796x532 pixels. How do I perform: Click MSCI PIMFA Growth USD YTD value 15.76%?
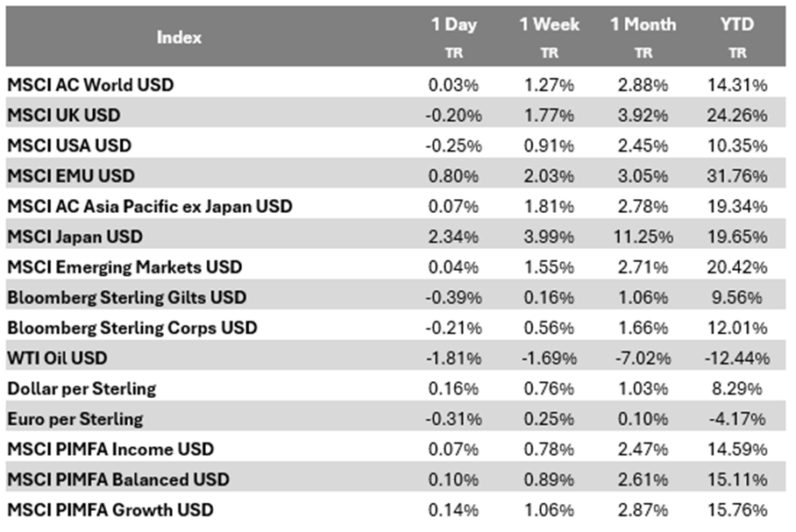coord(737,509)
